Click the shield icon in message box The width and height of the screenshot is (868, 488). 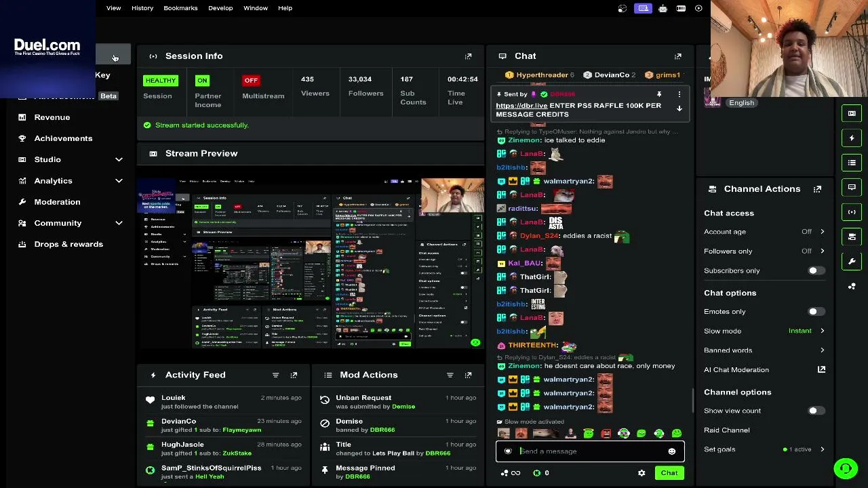coord(508,451)
